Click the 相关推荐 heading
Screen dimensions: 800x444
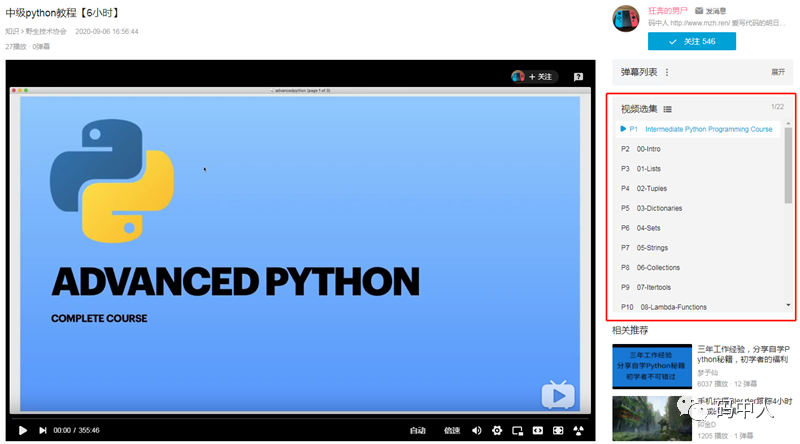coord(630,330)
